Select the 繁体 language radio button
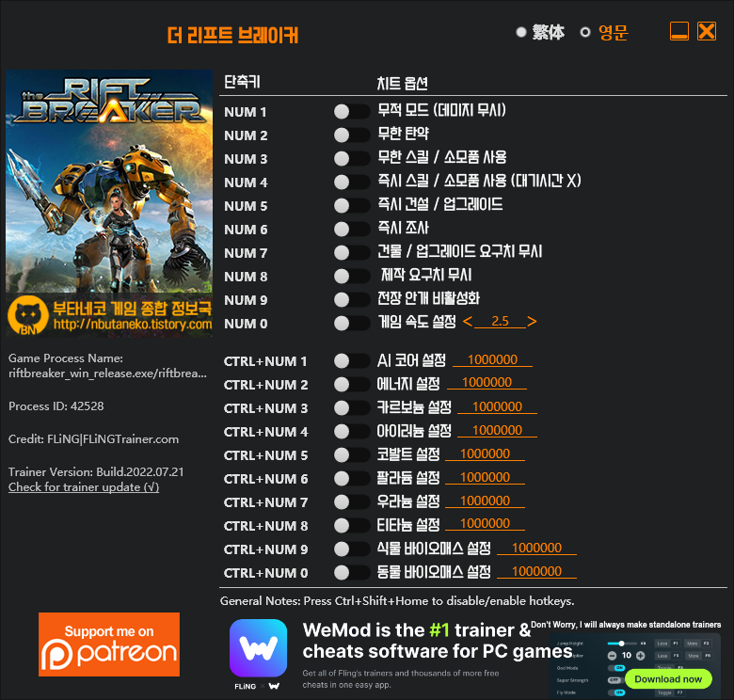This screenshot has height=700, width=734. 521,32
